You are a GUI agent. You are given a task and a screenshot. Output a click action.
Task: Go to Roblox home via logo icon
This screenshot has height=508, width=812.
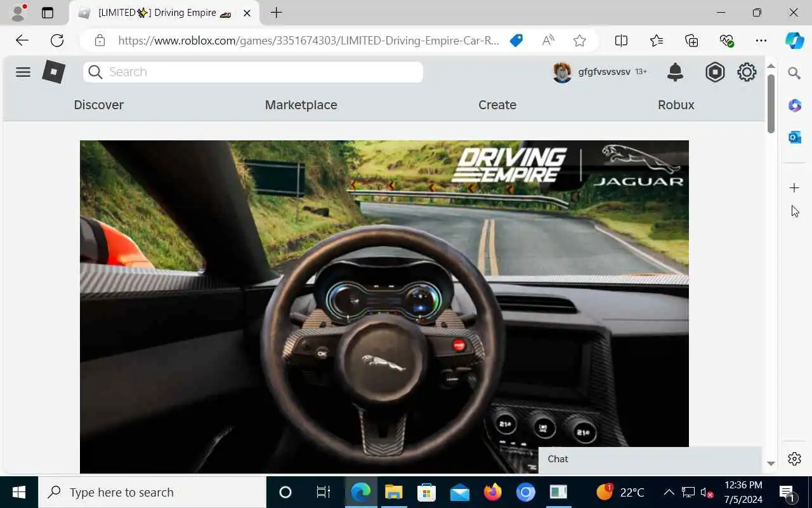coord(53,72)
